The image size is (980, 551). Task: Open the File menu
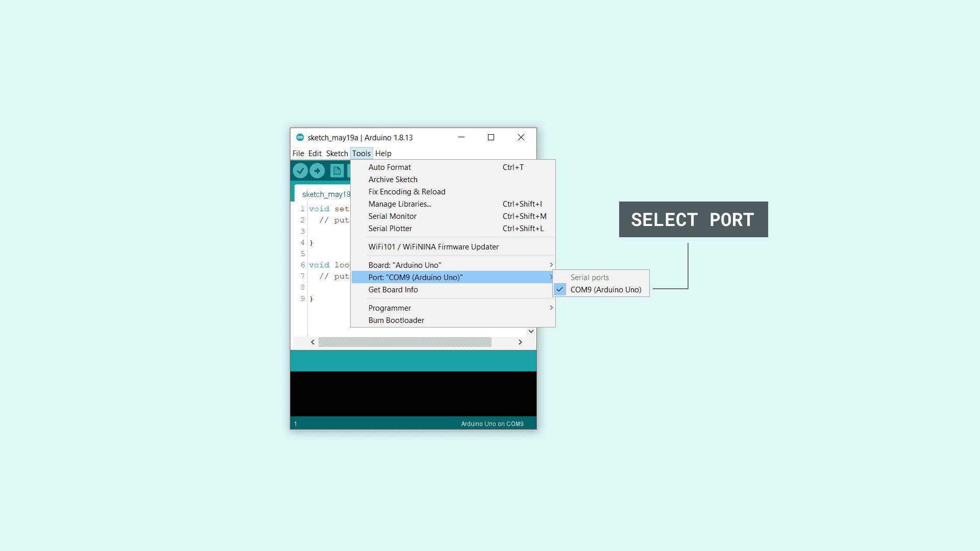point(298,154)
